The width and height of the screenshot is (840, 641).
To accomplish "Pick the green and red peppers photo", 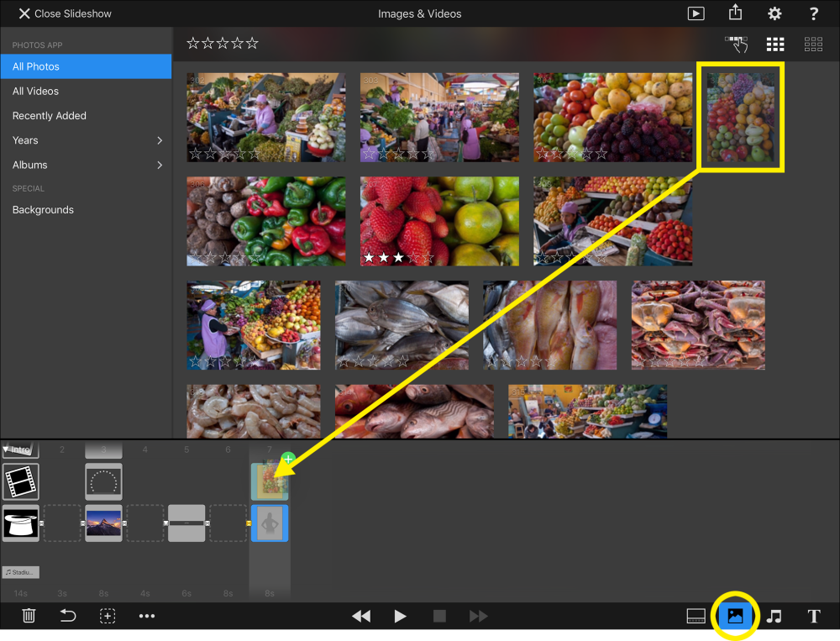I will pos(266,221).
